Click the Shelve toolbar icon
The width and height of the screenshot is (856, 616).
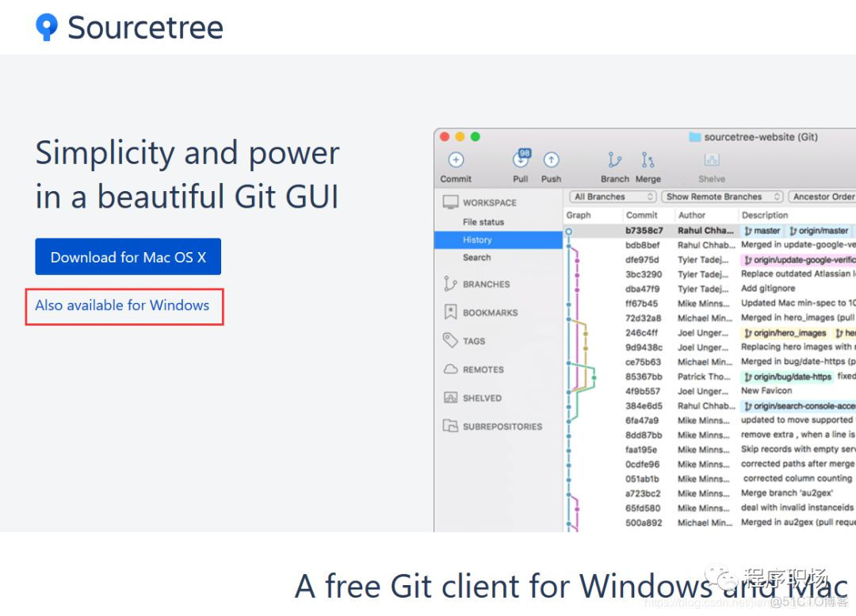click(x=712, y=160)
